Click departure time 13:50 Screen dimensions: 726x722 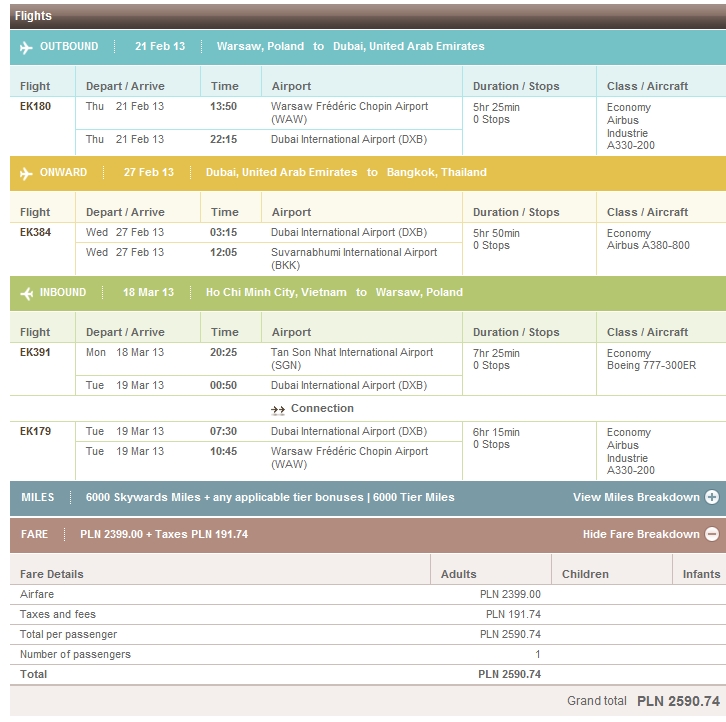(x=223, y=106)
